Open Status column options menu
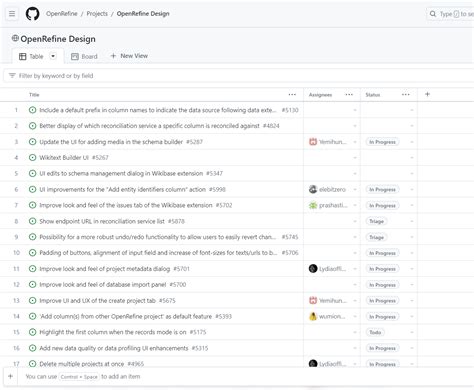 [406, 95]
